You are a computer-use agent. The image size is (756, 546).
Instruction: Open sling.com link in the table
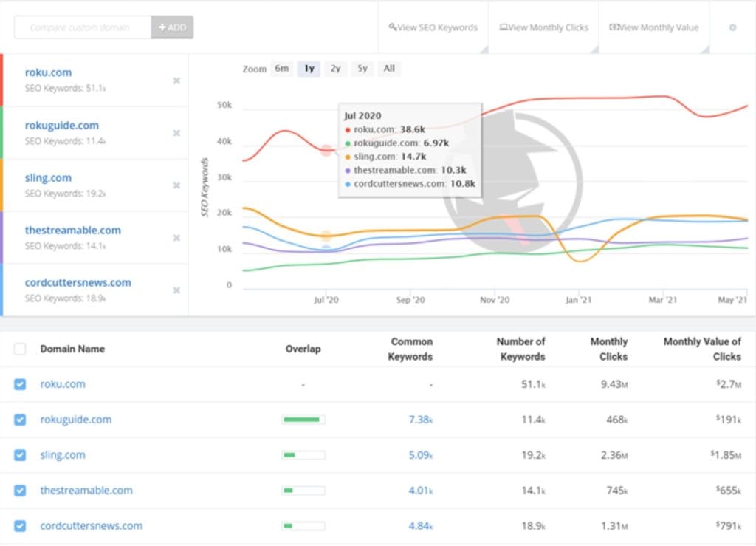[63, 455]
